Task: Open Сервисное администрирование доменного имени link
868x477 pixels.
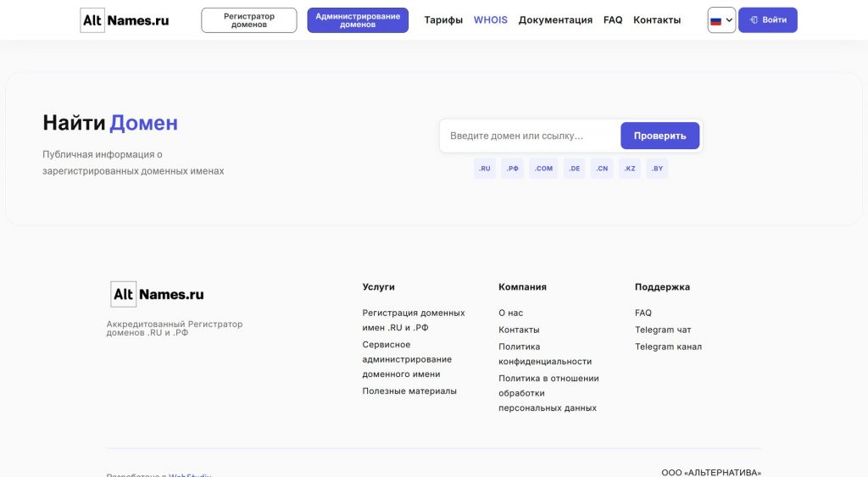Action: [x=407, y=360]
